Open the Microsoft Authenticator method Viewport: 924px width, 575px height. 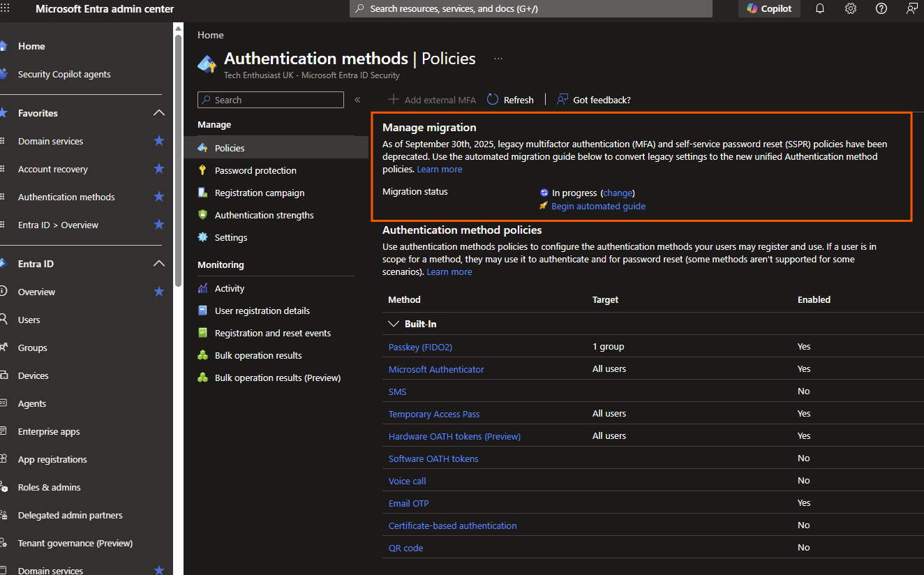[x=436, y=369]
